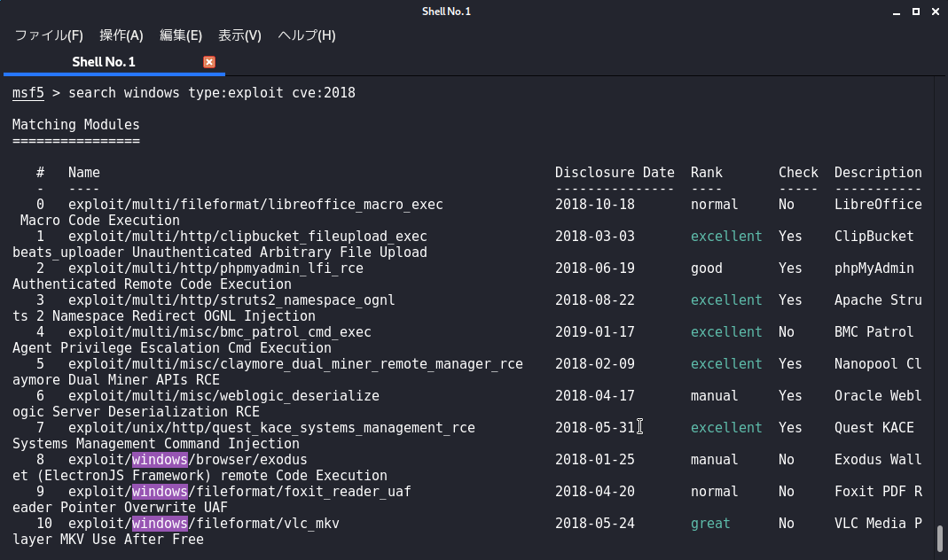
Task: Click the excellent rank for clipbucket
Action: click(726, 237)
